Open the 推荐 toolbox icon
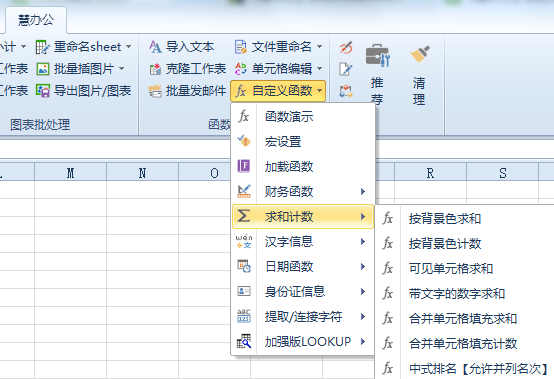 pyautogui.click(x=377, y=55)
